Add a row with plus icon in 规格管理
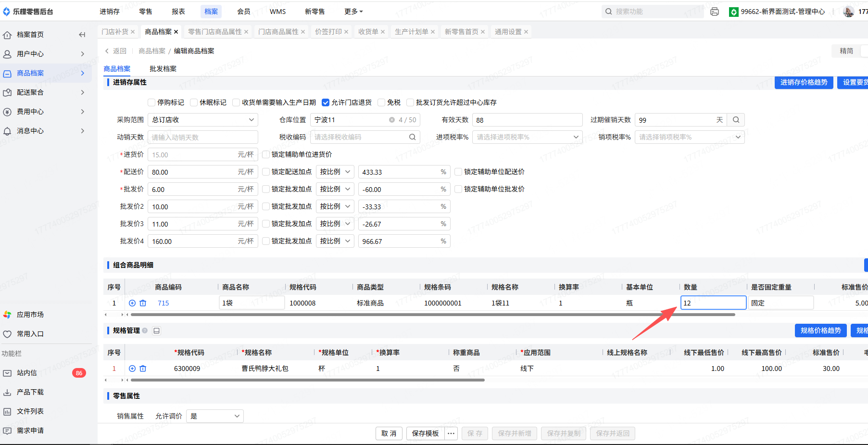The width and height of the screenshot is (868, 445). 132,369
